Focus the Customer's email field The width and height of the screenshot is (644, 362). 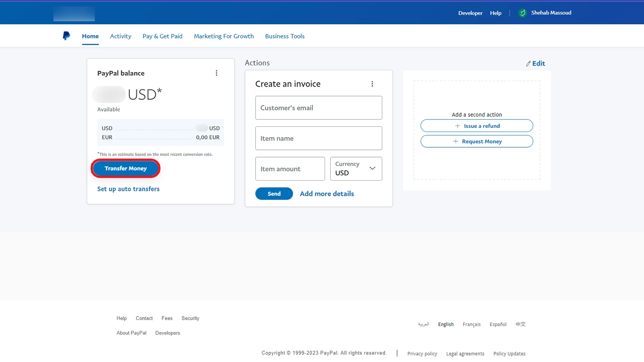click(x=319, y=108)
